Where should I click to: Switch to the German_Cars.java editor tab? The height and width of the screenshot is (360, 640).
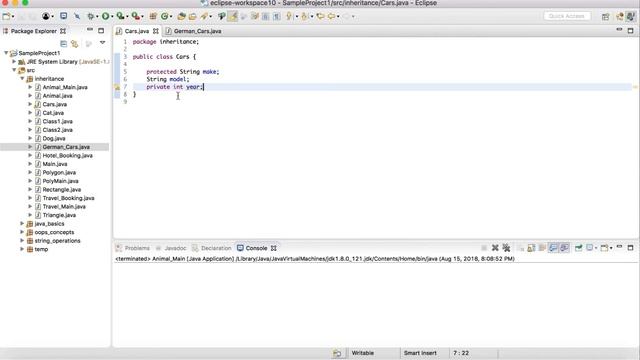coord(194,31)
